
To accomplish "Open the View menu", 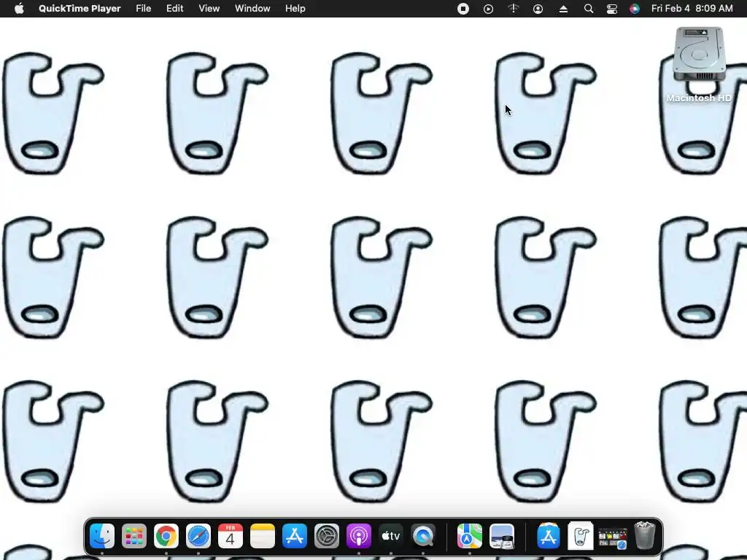I will [209, 9].
